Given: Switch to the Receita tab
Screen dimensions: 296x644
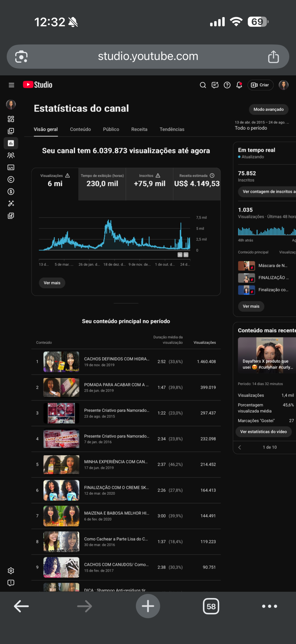Looking at the screenshot, I should (139, 129).
